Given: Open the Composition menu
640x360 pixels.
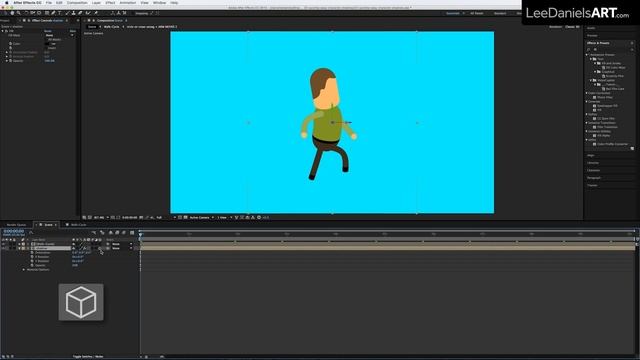Looking at the screenshot, I should (x=77, y=3).
